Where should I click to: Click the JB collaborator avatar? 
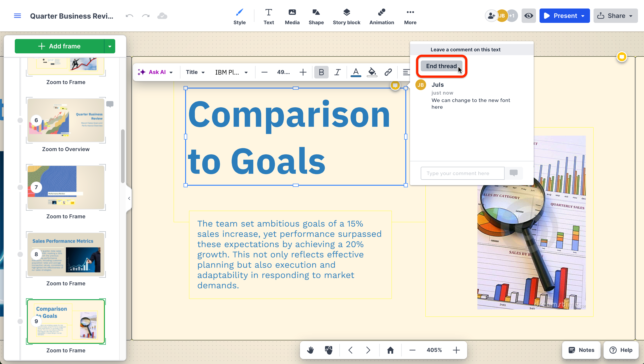(x=502, y=16)
